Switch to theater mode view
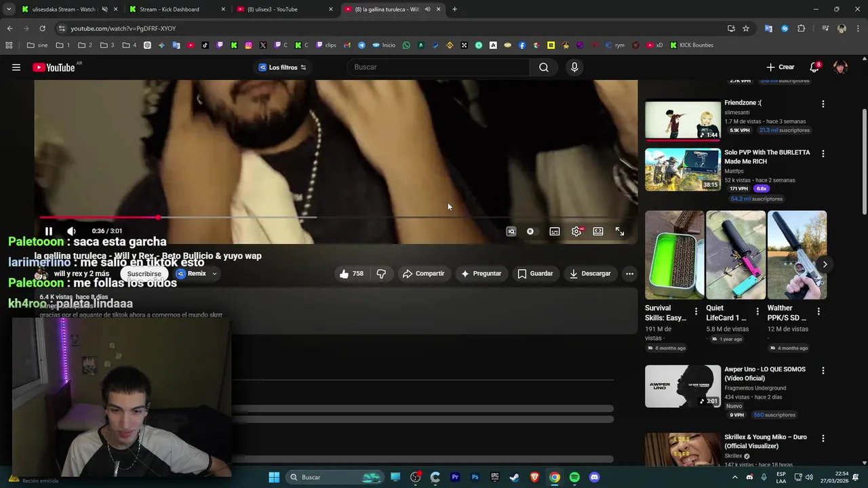 pyautogui.click(x=598, y=231)
